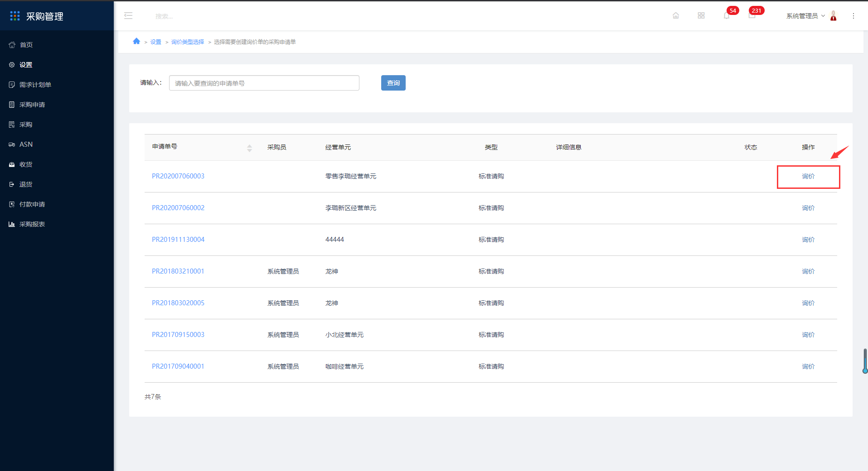Image resolution: width=868 pixels, height=471 pixels.
Task: Open notifications bell with 54 badge
Action: pyautogui.click(x=727, y=16)
